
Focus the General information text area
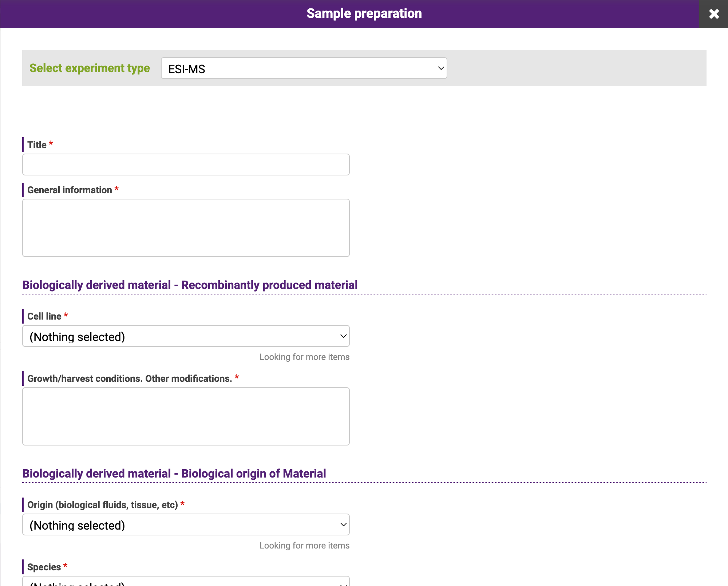tap(186, 228)
